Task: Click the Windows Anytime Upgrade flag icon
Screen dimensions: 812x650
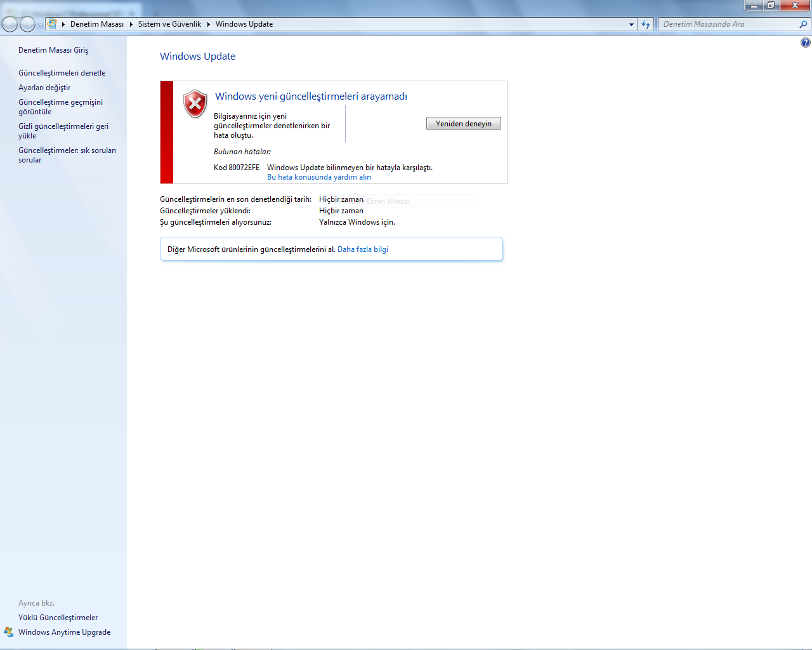Action: [9, 632]
